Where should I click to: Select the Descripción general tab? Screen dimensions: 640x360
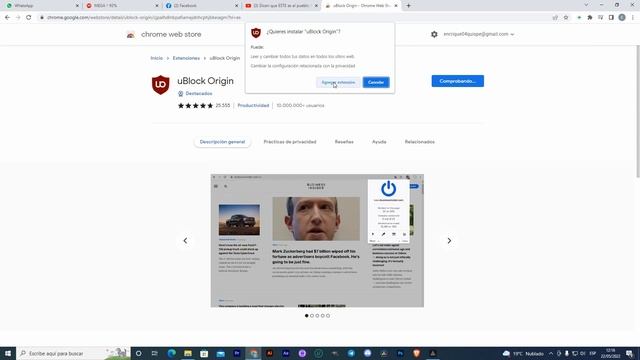(222, 142)
